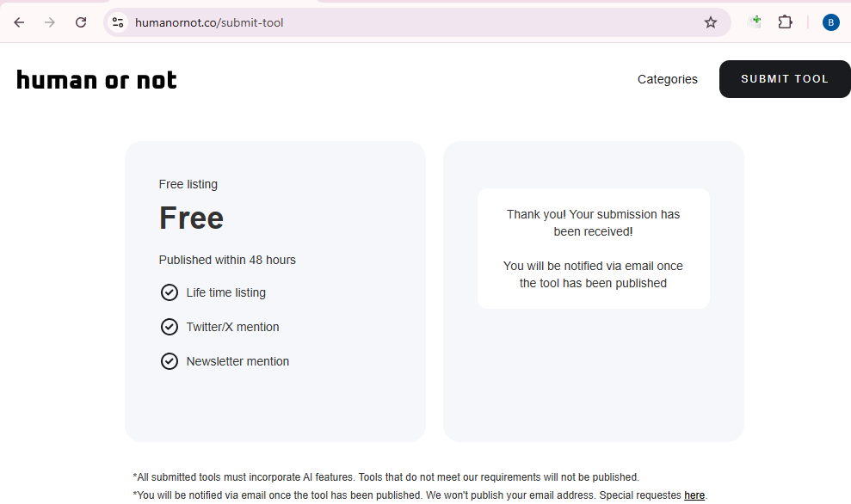This screenshot has height=504, width=851.
Task: Click the browser back arrow
Action: [19, 22]
